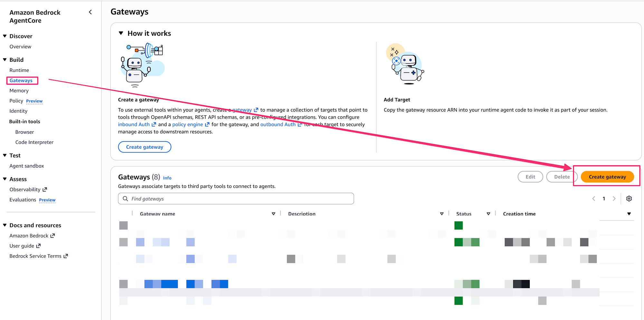
Task: Open Code Interpreter in the sidebar
Action: point(34,142)
